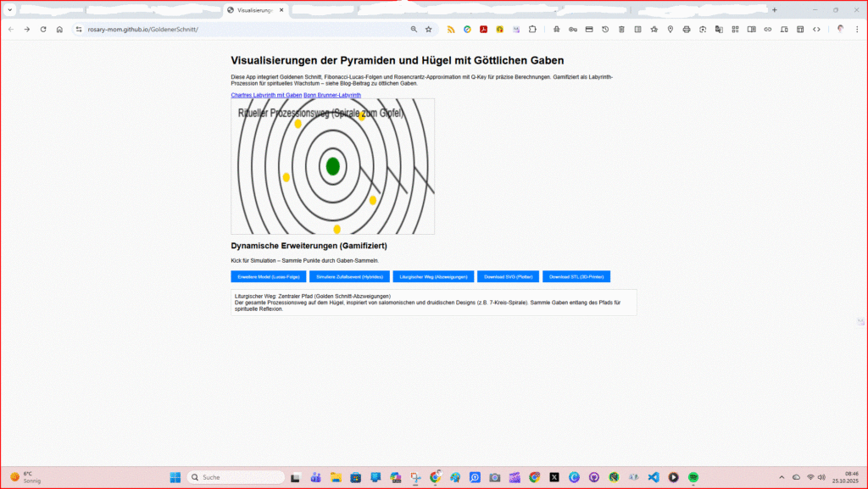868x489 pixels.
Task: Click the browser reload button
Action: [x=43, y=29]
